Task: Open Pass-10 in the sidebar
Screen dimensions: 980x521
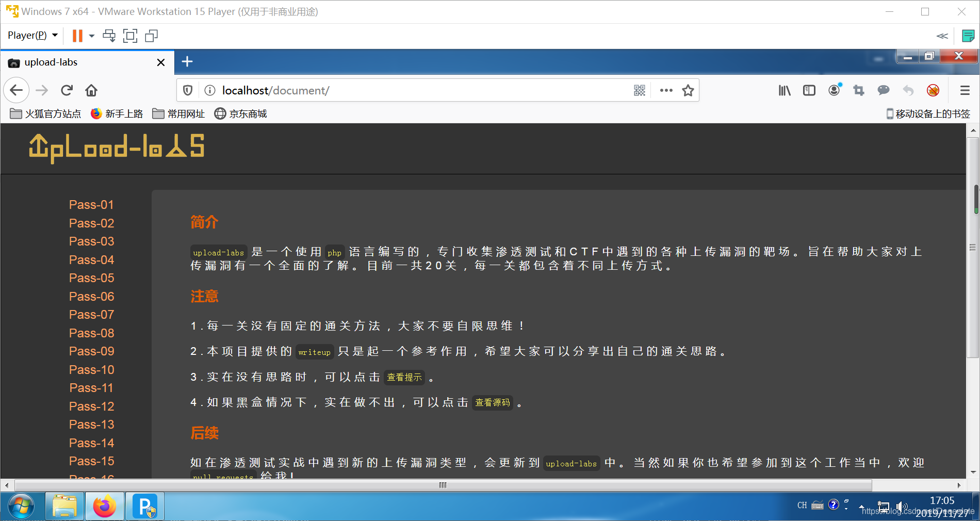Action: [x=91, y=370]
